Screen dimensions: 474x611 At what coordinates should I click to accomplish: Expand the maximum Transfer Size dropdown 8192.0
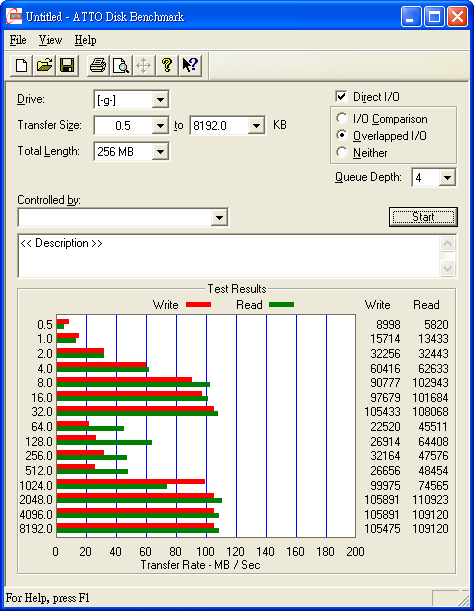256,126
